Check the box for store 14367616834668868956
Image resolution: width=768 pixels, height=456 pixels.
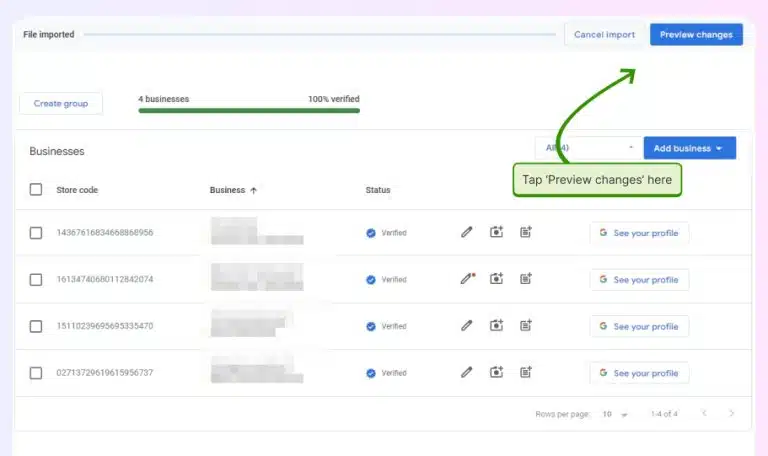(36, 233)
